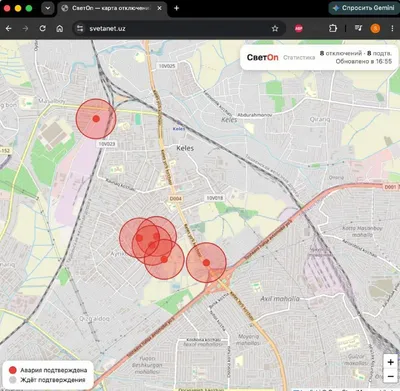Open the ABP ad blocker extension
The image size is (400, 391).
click(x=299, y=29)
